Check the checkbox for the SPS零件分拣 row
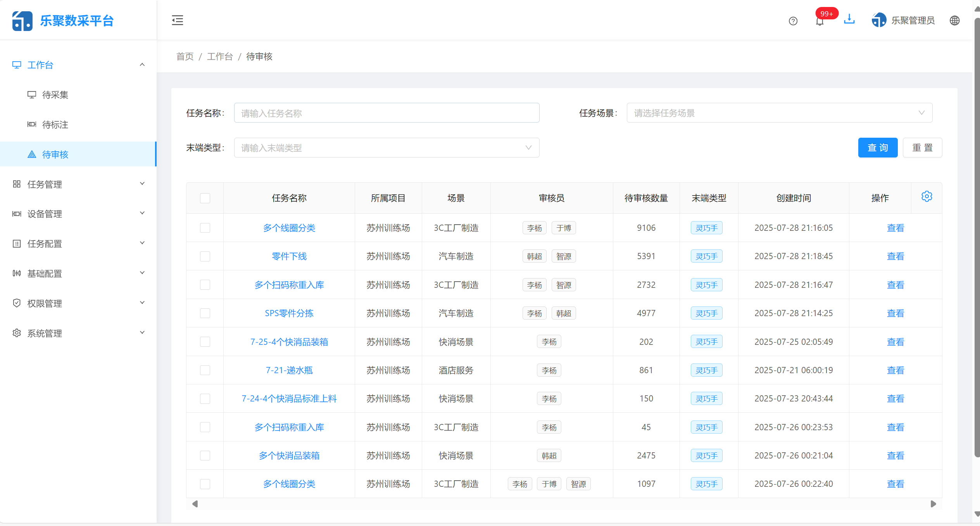Viewport: 980px width, 526px height. [205, 313]
